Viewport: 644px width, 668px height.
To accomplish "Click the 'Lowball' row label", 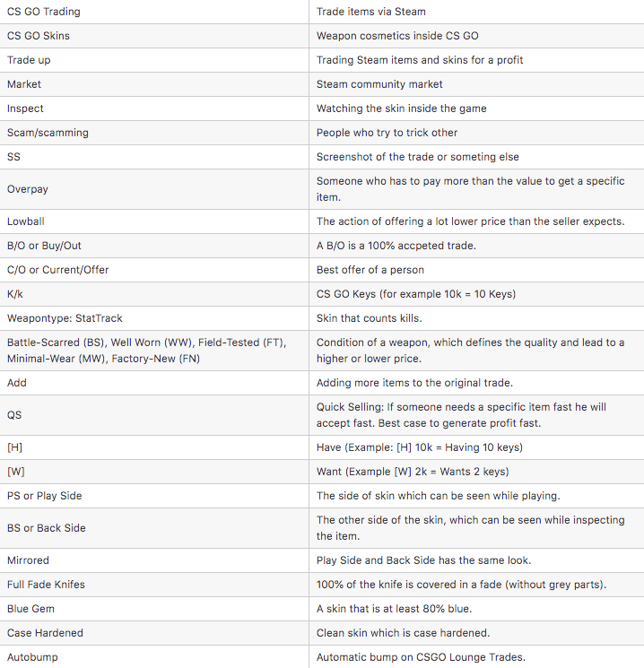I will [x=27, y=221].
